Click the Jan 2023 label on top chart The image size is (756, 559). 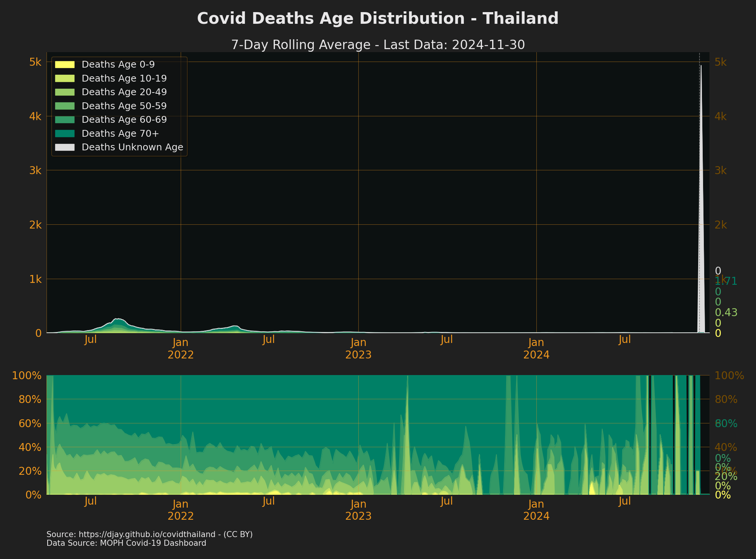(358, 349)
